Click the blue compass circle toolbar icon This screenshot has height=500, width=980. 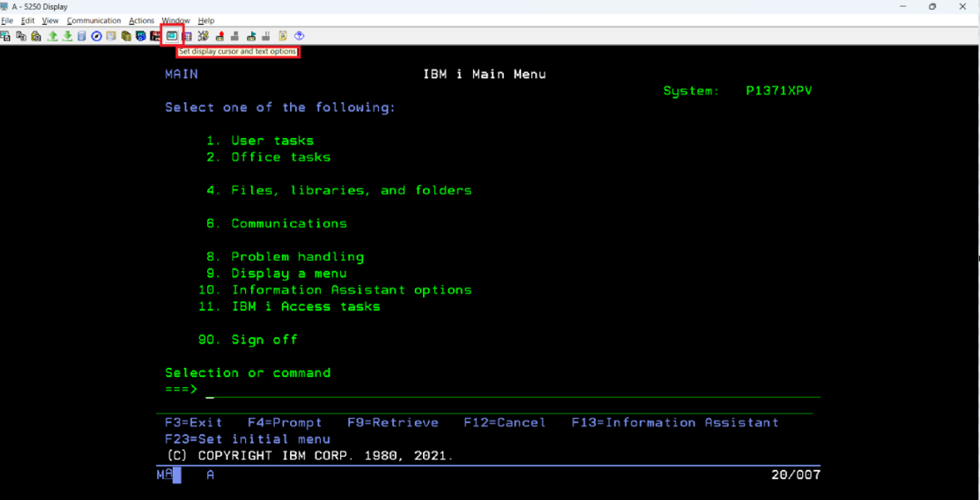point(97,37)
